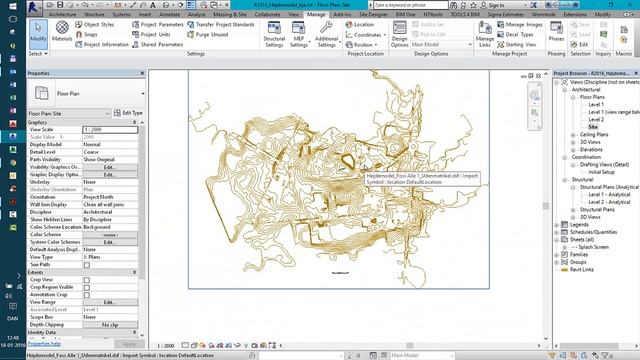The height and width of the screenshot is (360, 640).
Task: Open Project Parameters
Action: point(158,24)
